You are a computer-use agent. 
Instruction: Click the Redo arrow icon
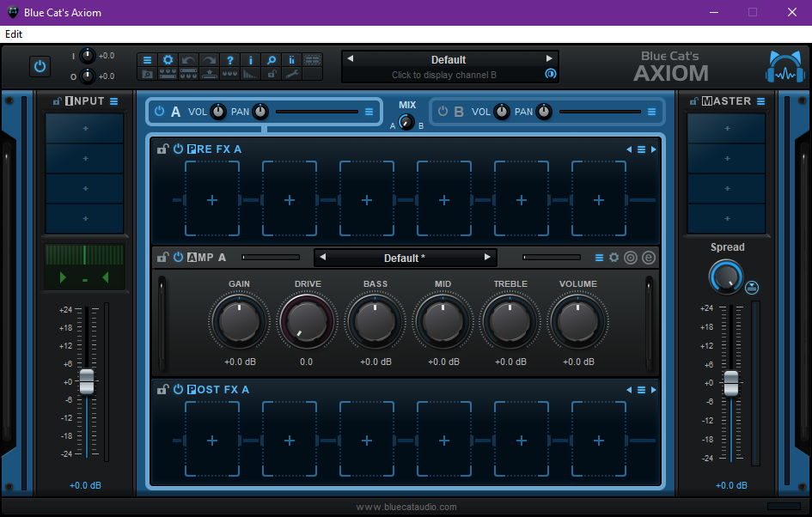tap(209, 60)
